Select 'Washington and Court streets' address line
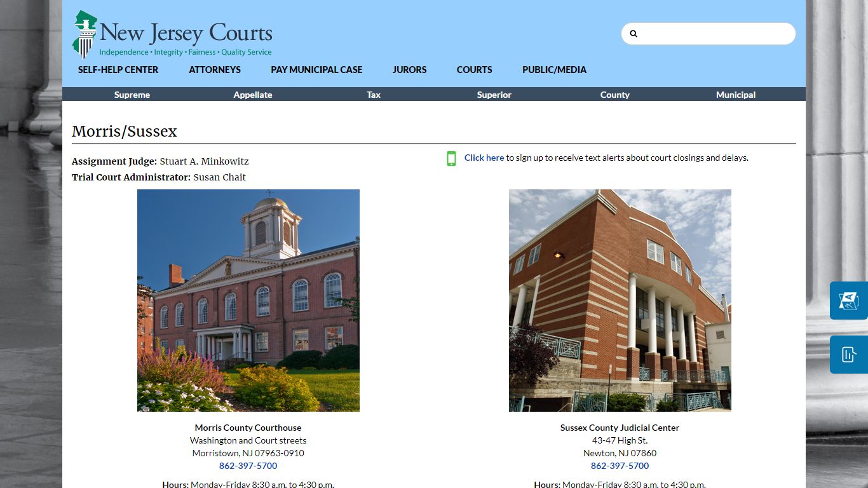The height and width of the screenshot is (488, 868). (x=248, y=440)
